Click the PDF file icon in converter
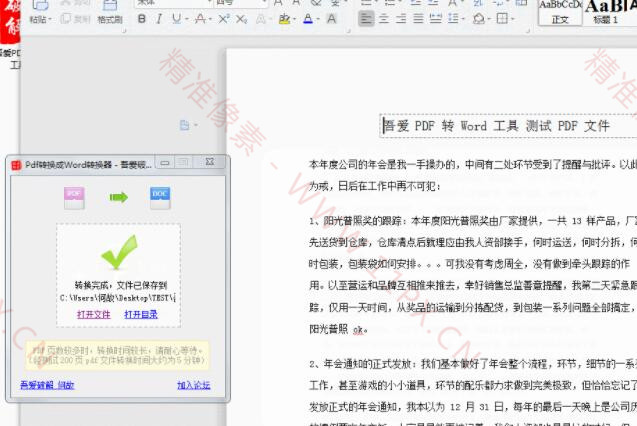637x426 pixels. [x=74, y=198]
